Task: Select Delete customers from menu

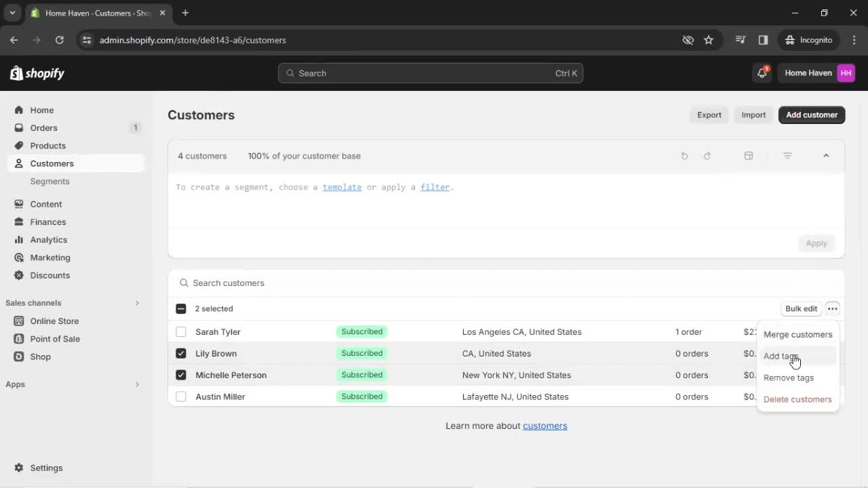Action: tap(797, 399)
